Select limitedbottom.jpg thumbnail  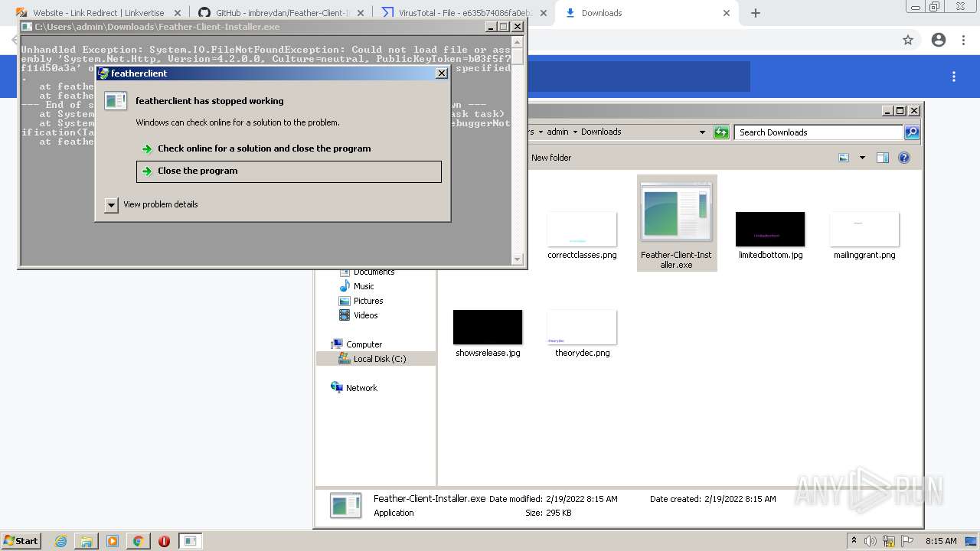(770, 230)
